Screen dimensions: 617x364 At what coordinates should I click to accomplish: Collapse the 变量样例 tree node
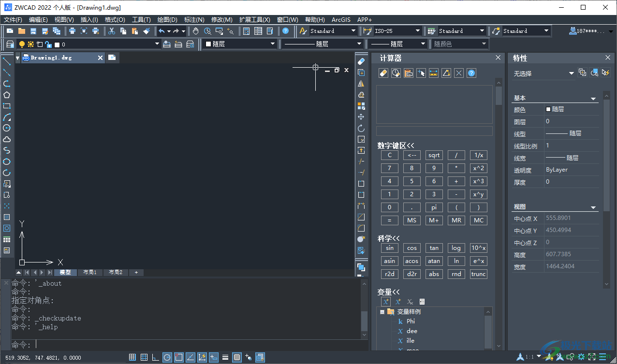(382, 312)
